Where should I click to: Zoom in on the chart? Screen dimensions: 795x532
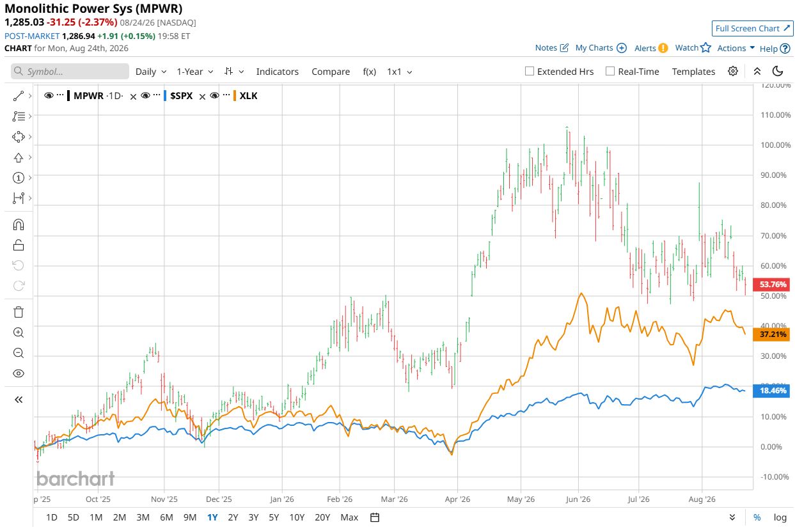point(18,332)
